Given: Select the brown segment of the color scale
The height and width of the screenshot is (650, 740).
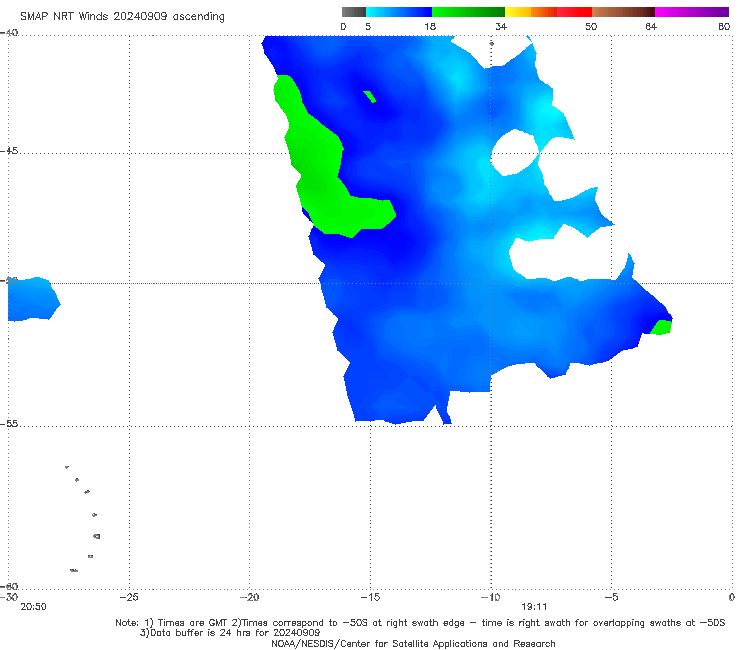Looking at the screenshot, I should 623,12.
